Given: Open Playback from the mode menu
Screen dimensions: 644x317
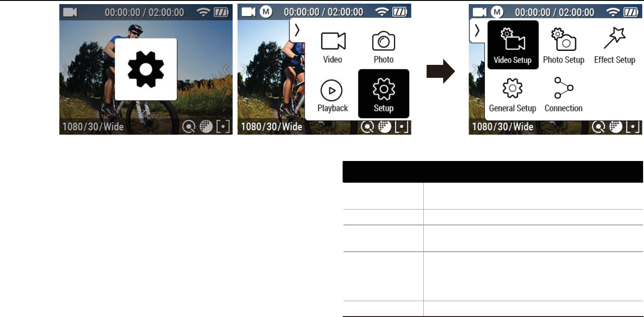Looking at the screenshot, I should pos(333,96).
